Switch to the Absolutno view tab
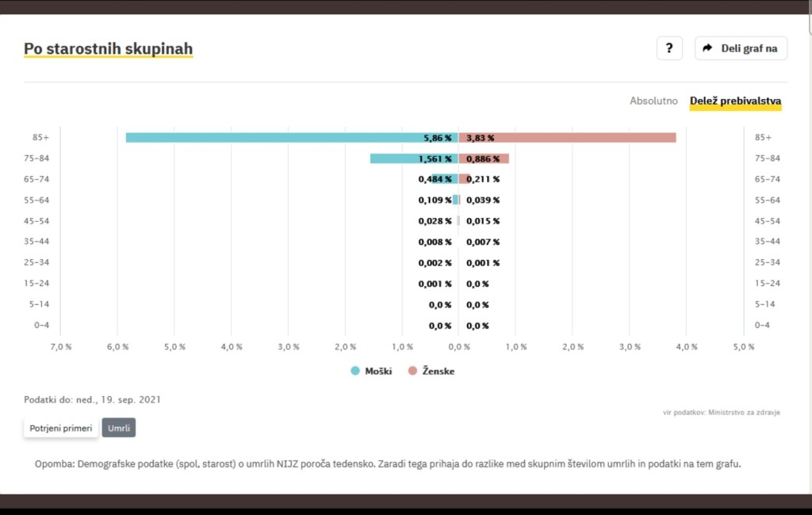 coord(653,101)
